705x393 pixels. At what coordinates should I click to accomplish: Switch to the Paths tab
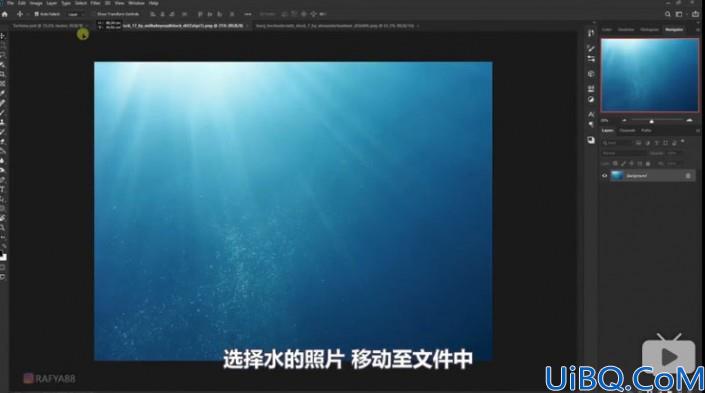pos(646,131)
